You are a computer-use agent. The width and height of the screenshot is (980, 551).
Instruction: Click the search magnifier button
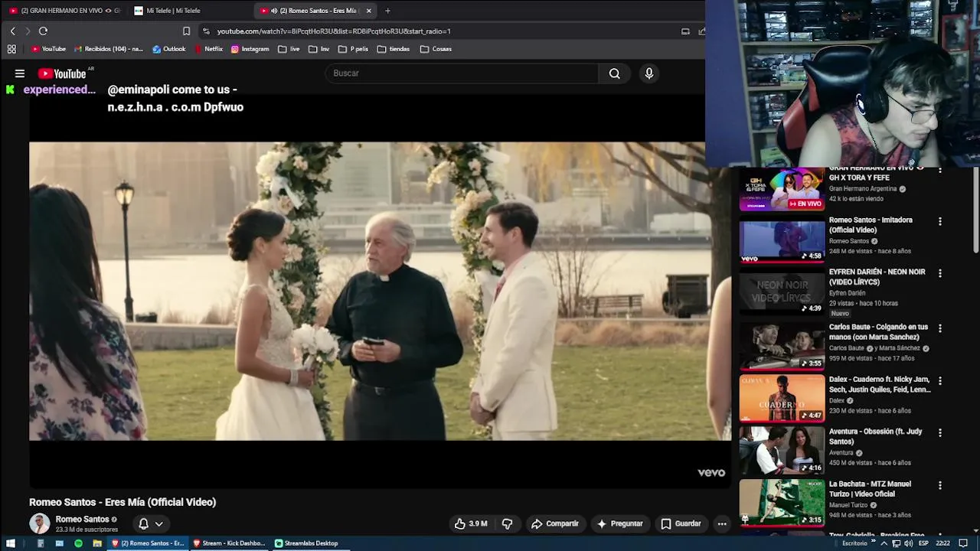pos(614,73)
